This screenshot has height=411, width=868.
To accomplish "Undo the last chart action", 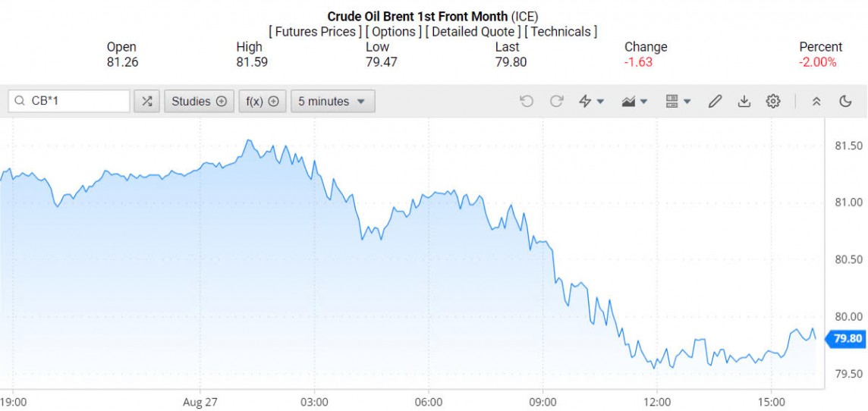I will 527,101.
